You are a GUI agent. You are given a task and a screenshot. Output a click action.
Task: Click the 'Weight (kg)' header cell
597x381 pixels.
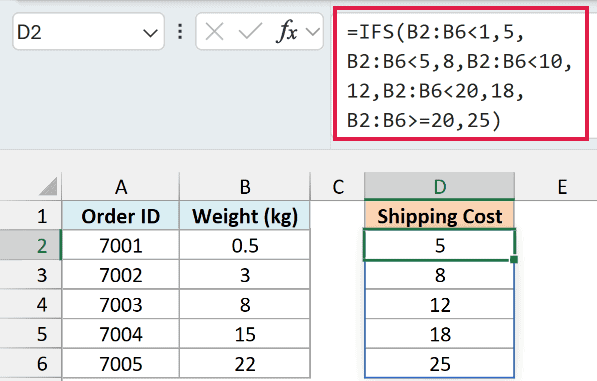(245, 216)
